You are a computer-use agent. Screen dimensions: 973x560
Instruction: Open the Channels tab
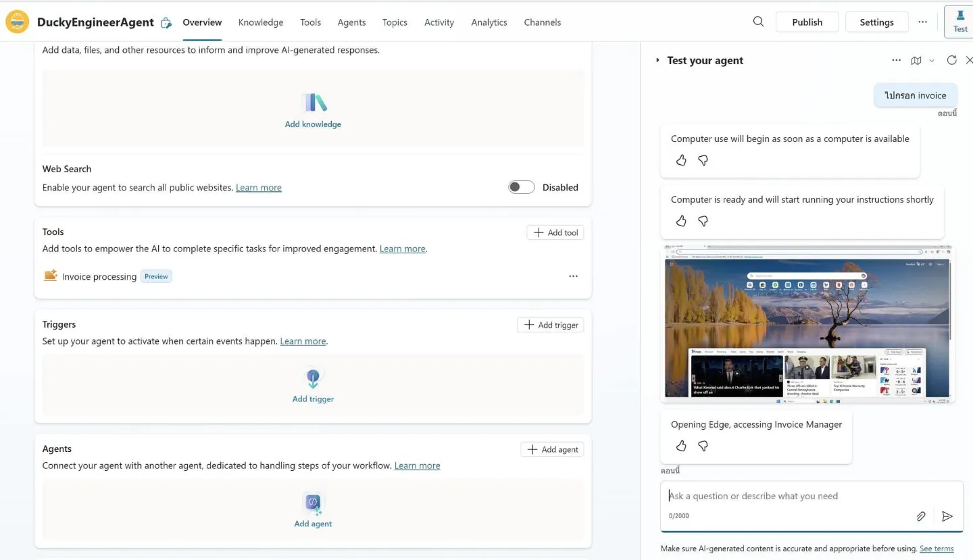pyautogui.click(x=543, y=22)
